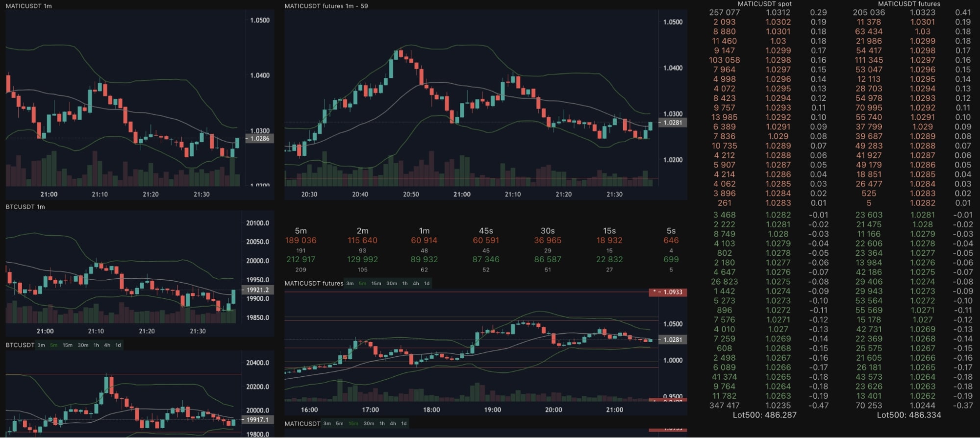This screenshot has width=980, height=438.
Task: Click 'Lot500: 486.287' under spot order book
Action: pyautogui.click(x=764, y=415)
